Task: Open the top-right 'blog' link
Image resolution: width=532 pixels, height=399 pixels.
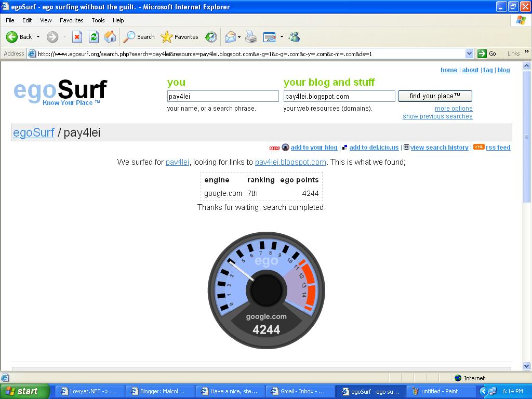Action: (503, 70)
